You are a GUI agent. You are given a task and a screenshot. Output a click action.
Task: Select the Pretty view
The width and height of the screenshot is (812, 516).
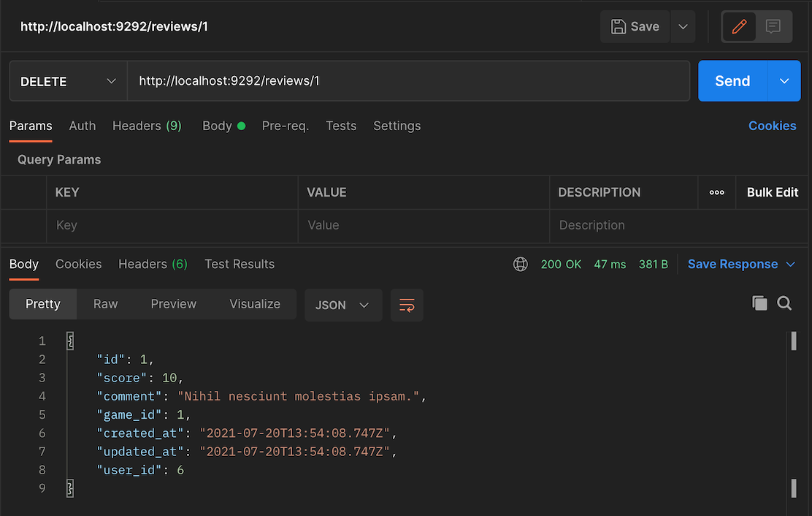pyautogui.click(x=43, y=304)
